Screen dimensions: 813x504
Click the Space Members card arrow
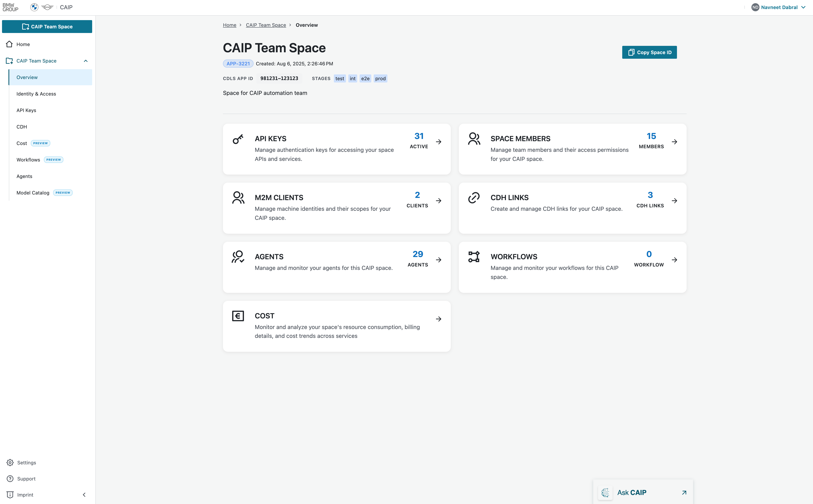(x=674, y=142)
